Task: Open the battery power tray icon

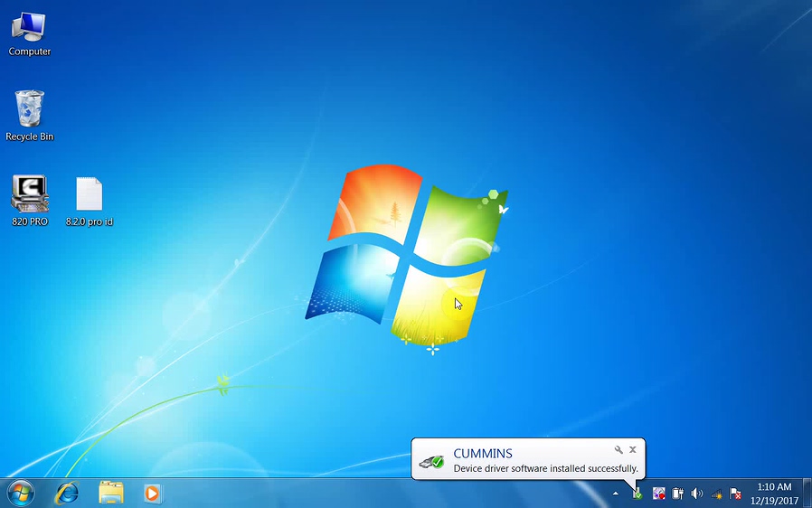Action: point(677,494)
